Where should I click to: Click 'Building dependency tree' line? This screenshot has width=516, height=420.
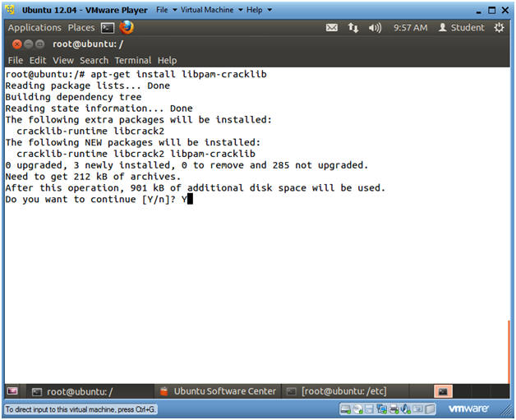(73, 97)
